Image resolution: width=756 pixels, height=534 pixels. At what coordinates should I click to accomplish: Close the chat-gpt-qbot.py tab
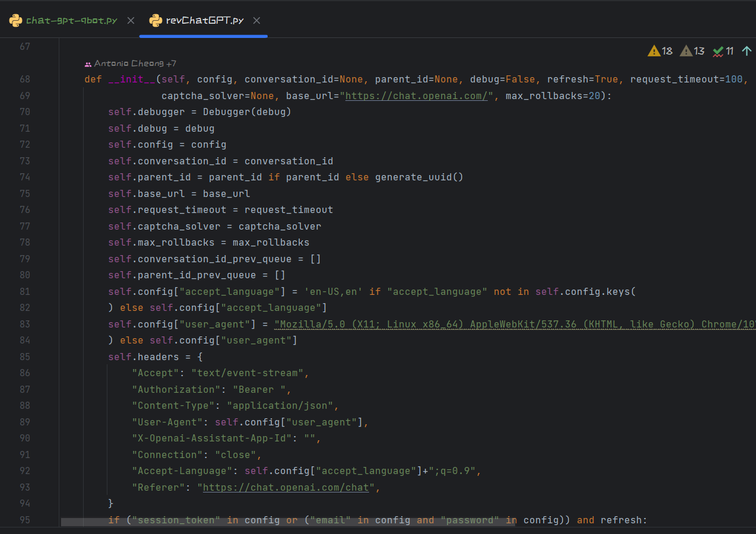pyautogui.click(x=131, y=21)
